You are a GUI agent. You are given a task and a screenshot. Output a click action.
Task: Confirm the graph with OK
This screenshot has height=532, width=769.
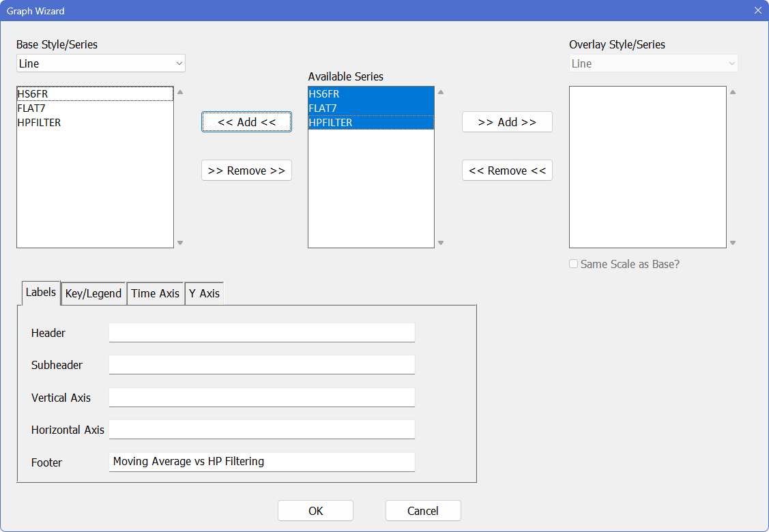tap(315, 511)
